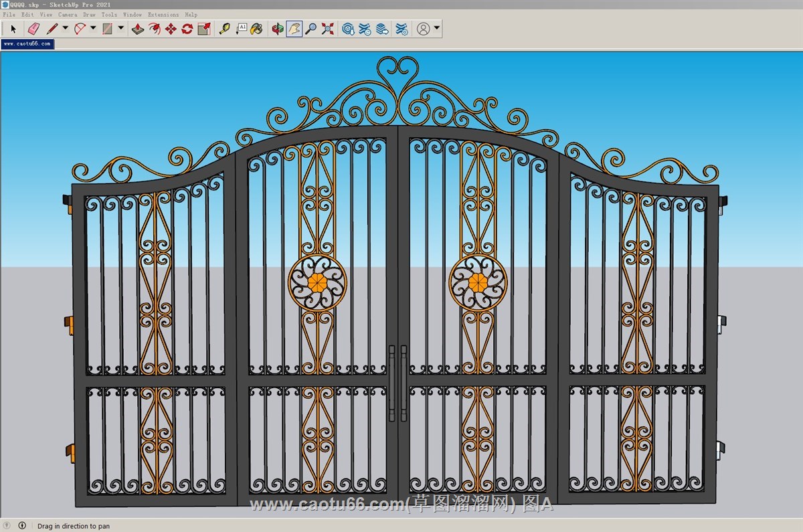Select the arrow Select tool

[13, 29]
